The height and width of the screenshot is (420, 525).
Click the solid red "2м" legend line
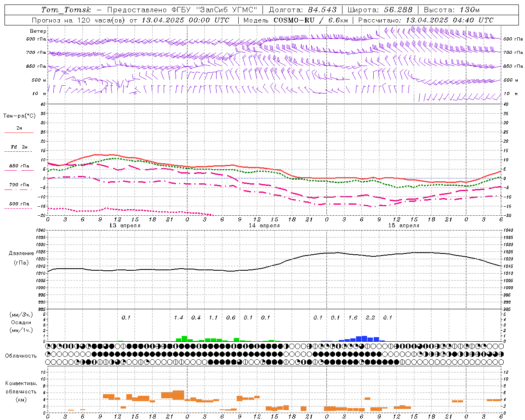(19, 132)
